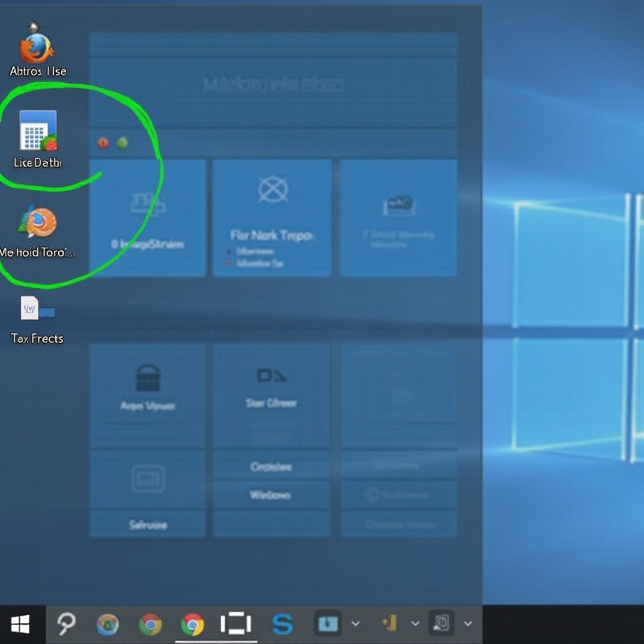Click the "Selruoine" button

148,525
